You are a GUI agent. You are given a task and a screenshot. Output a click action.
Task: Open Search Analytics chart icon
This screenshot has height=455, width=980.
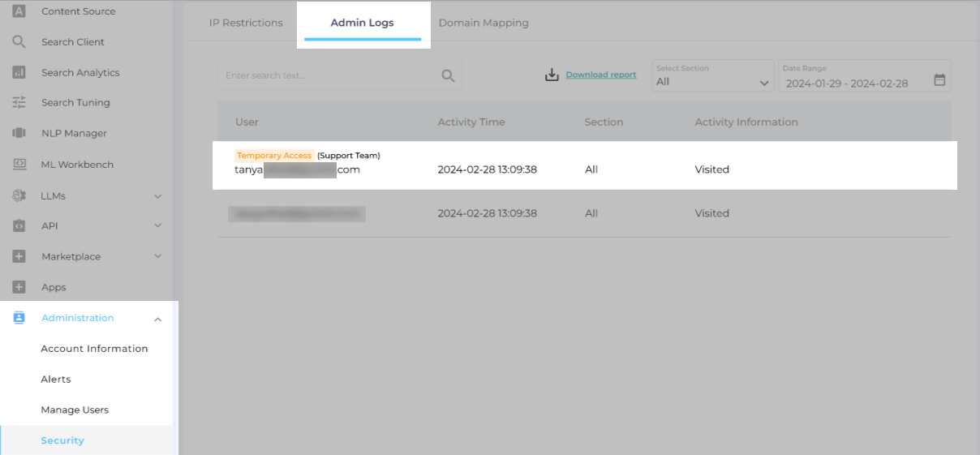pos(19,73)
